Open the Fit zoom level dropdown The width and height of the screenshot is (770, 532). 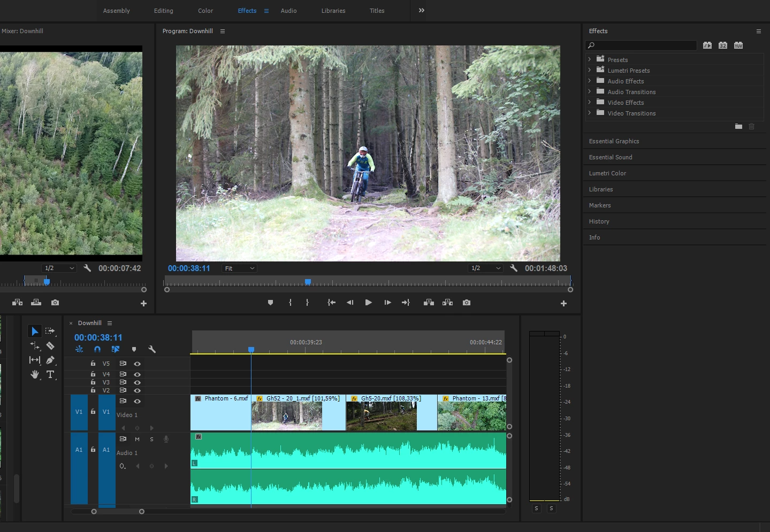point(239,268)
